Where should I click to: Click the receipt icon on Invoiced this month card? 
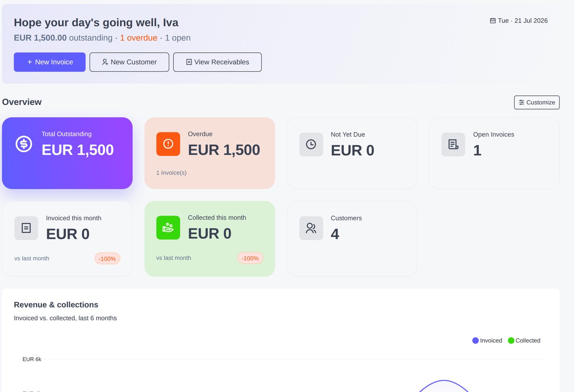(26, 228)
